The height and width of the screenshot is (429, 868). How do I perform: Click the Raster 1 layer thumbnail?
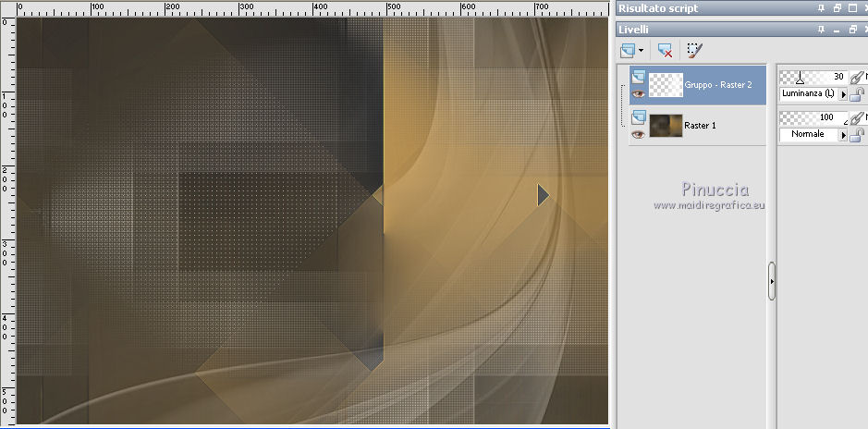666,125
